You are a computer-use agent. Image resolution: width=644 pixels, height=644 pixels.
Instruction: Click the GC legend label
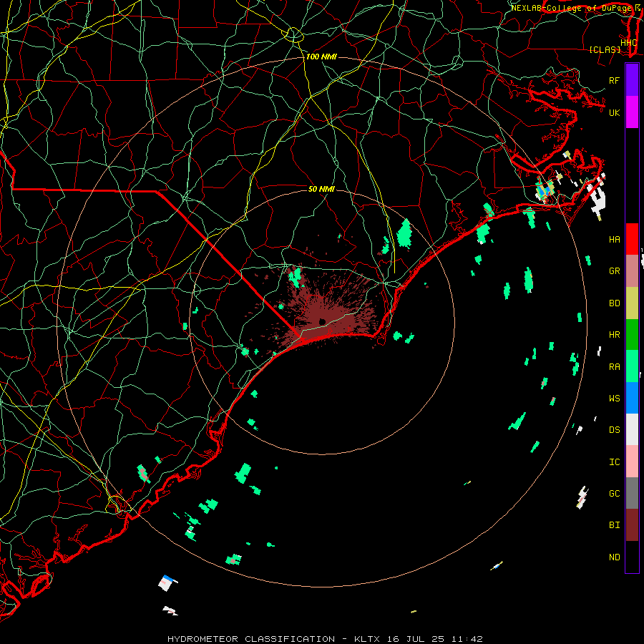coord(614,493)
